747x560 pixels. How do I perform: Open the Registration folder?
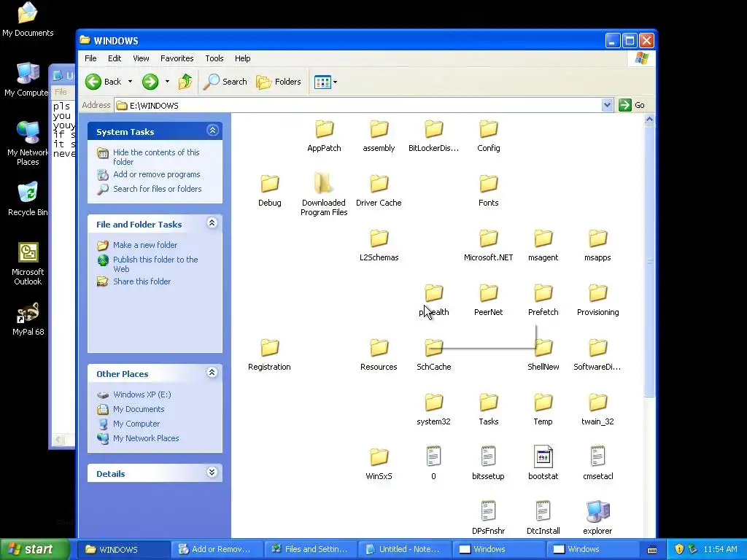coord(270,355)
